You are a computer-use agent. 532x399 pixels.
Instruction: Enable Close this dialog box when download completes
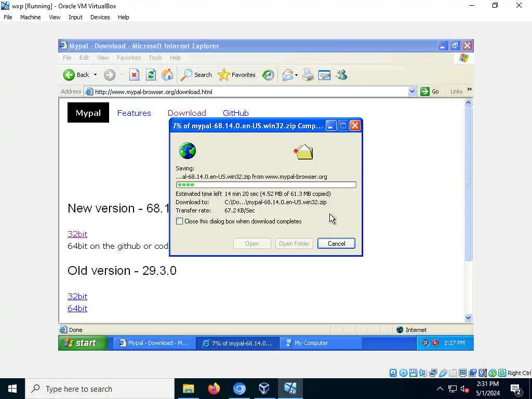[179, 221]
